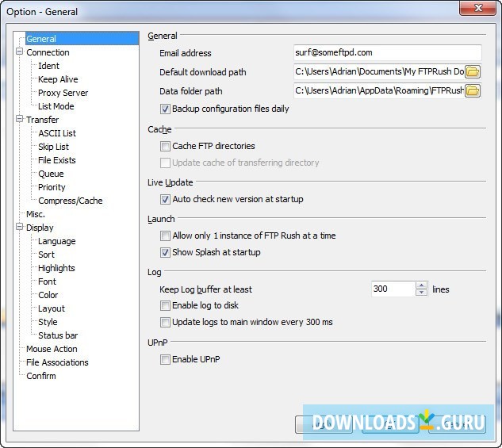This screenshot has height=448, width=502.
Task: Toggle Auto check new version at startup
Action: (165, 199)
